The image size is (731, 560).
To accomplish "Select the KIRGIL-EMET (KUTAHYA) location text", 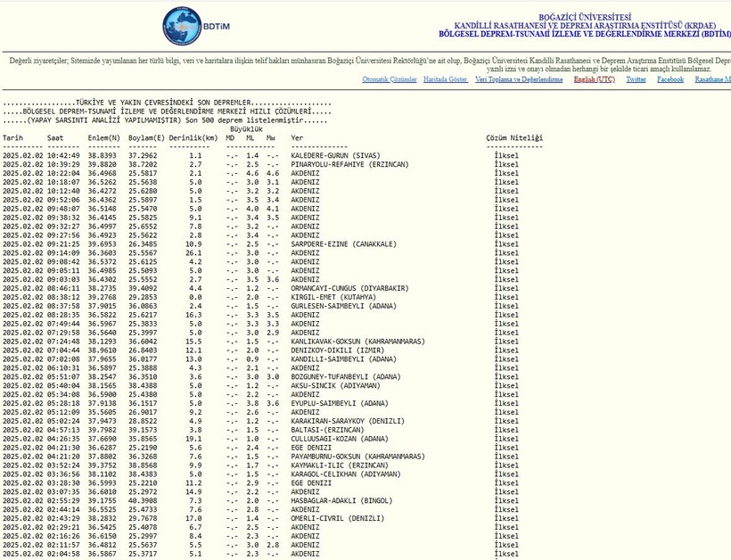I will click(333, 298).
